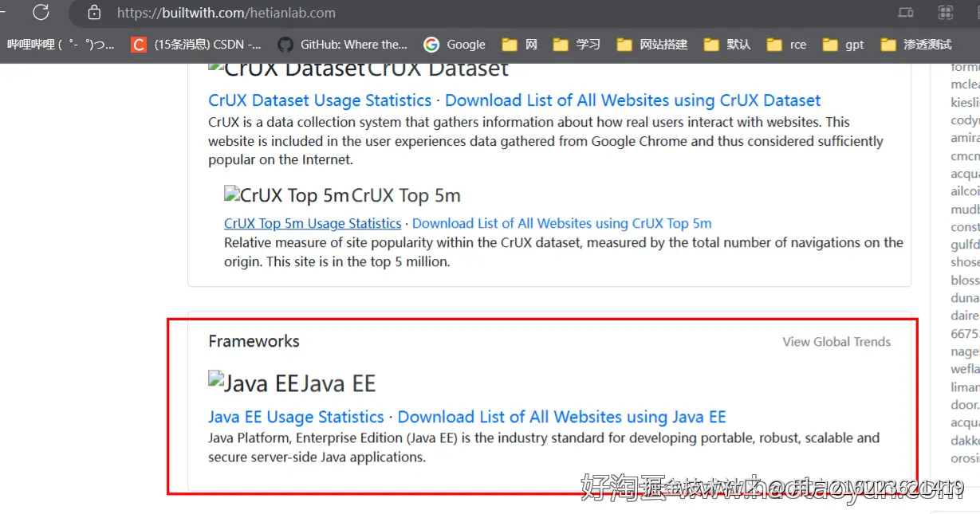Click the device icon right of the address bar

[x=905, y=13]
